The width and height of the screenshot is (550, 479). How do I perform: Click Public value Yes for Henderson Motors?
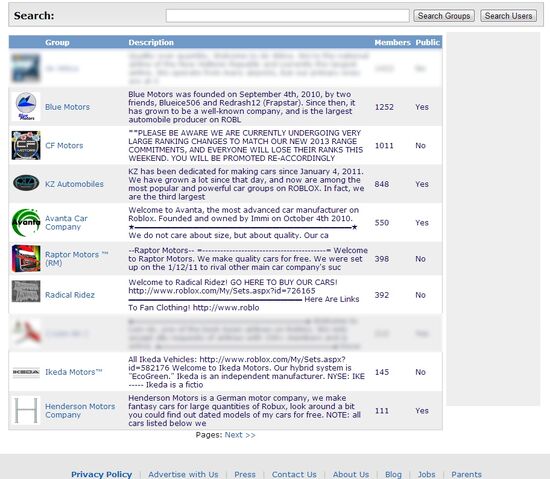[x=422, y=411]
